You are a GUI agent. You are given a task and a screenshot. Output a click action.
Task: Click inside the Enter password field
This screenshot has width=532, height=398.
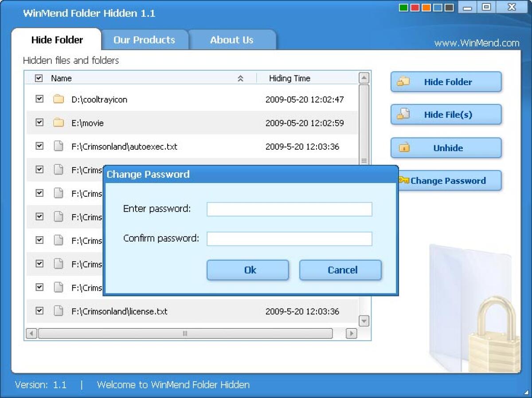pos(289,209)
